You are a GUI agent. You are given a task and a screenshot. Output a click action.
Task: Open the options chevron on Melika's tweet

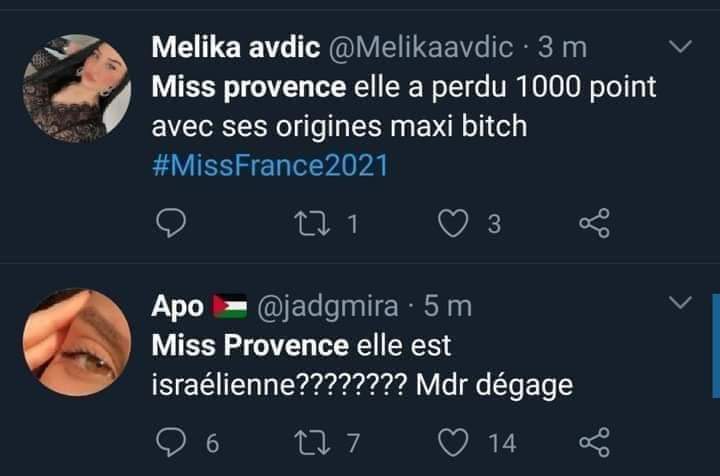coord(680,47)
